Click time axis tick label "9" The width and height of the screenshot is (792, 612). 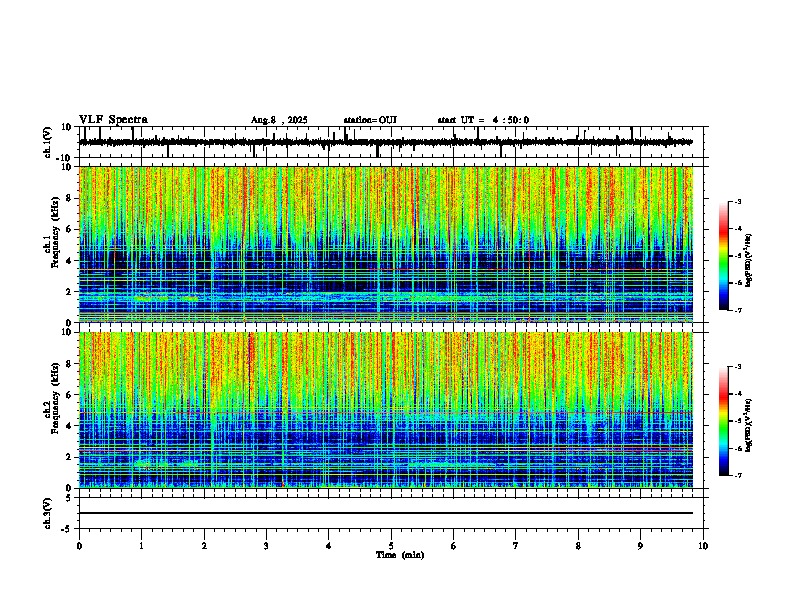[640, 546]
